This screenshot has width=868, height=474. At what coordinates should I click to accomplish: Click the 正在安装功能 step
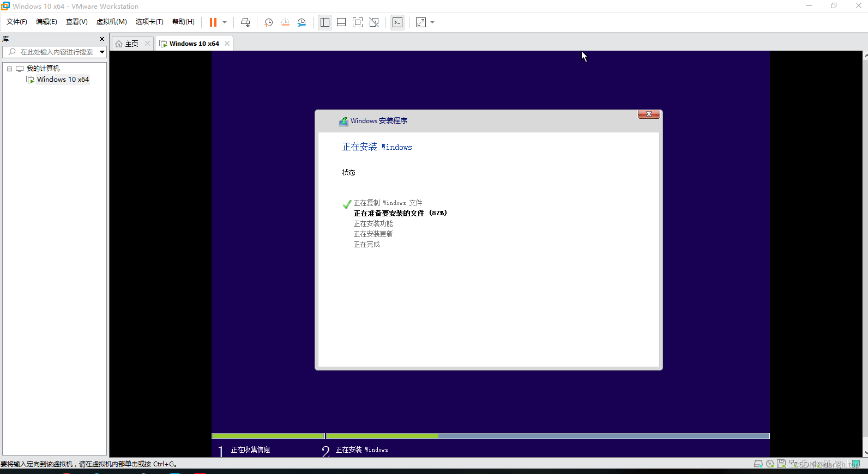point(373,223)
